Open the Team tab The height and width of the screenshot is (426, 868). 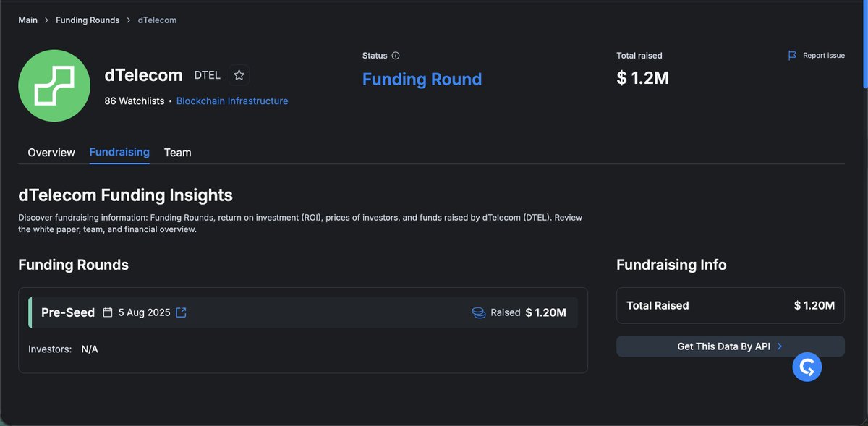[x=177, y=152]
